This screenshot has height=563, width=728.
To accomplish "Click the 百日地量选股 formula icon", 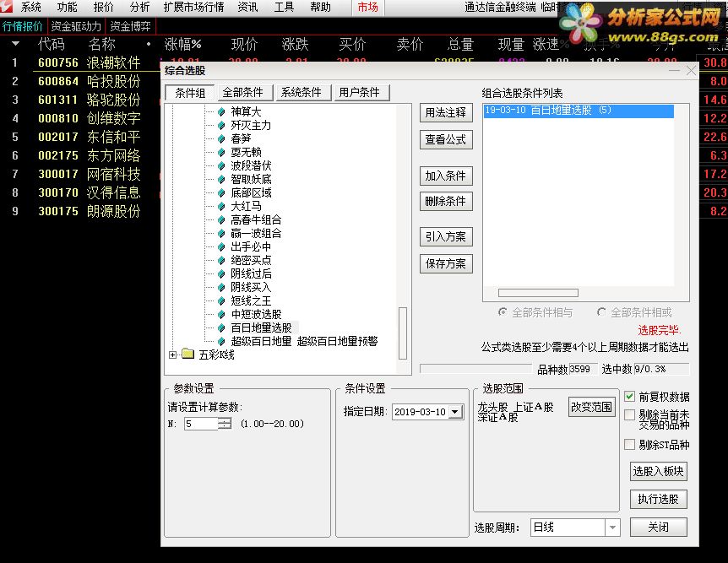I will click(221, 328).
